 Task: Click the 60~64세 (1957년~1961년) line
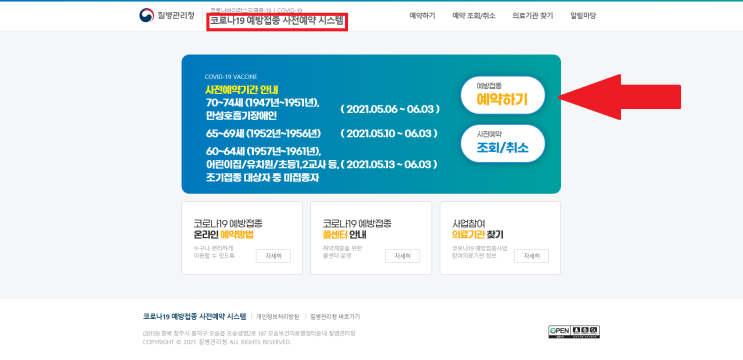click(x=263, y=152)
